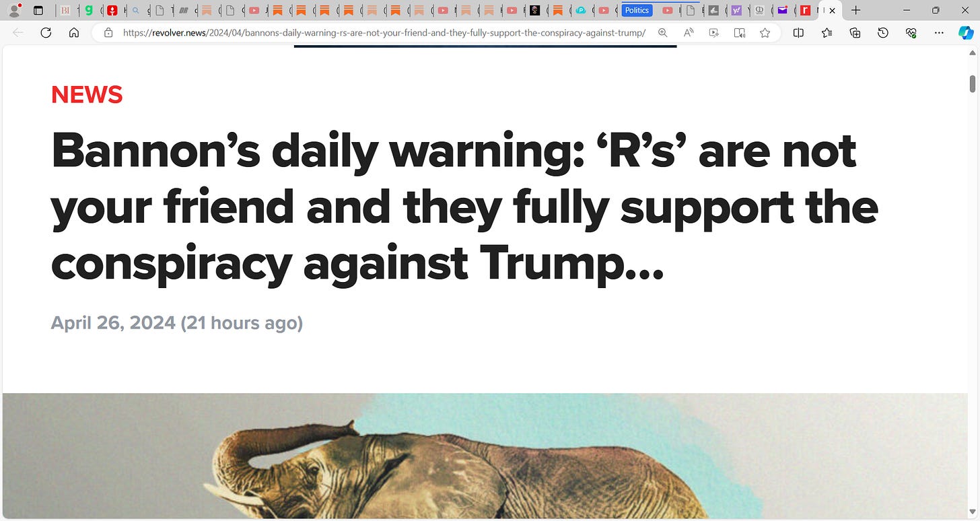Start Read aloud for this article

[x=689, y=32]
